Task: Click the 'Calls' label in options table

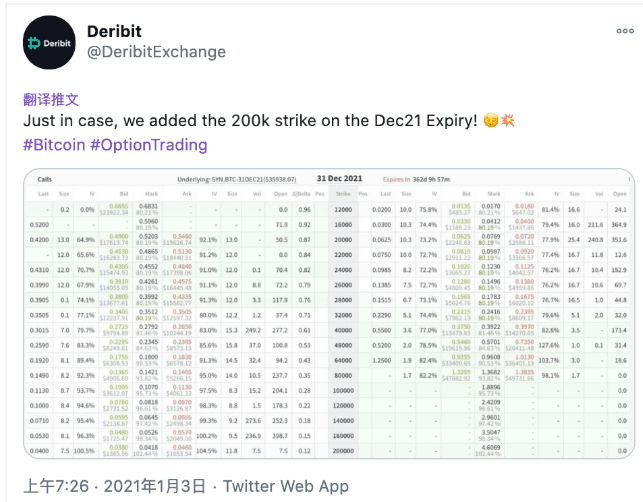Action: coord(45,181)
